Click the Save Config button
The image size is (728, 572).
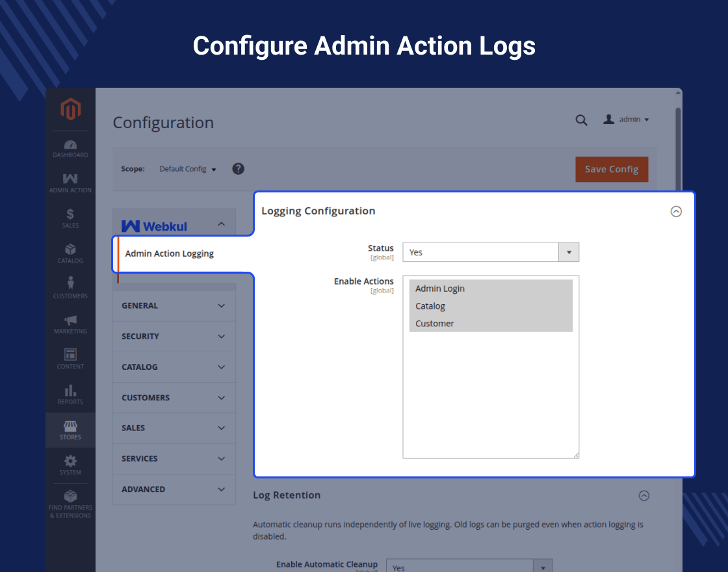click(612, 170)
